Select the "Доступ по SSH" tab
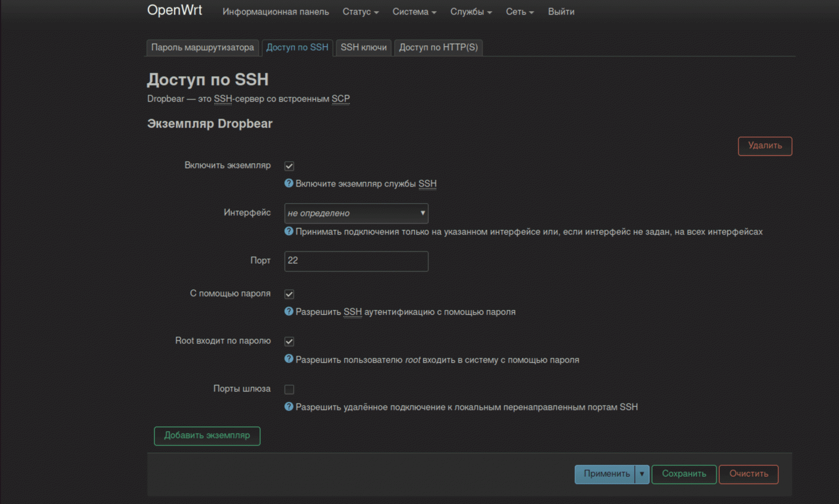 click(297, 47)
